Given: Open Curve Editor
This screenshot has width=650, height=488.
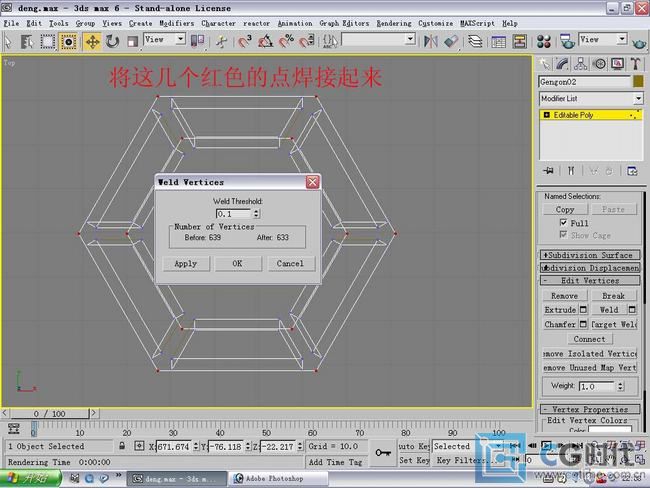Looking at the screenshot, I should tap(498, 41).
